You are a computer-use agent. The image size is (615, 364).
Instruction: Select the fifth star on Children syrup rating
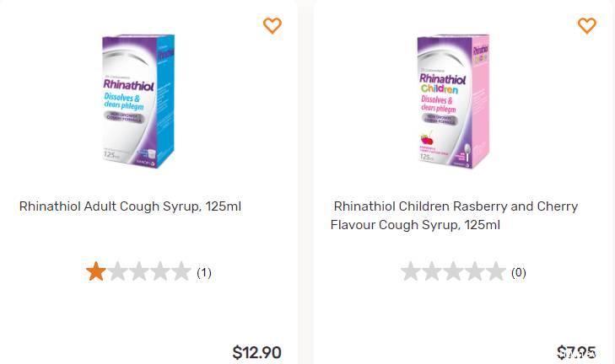tap(495, 271)
